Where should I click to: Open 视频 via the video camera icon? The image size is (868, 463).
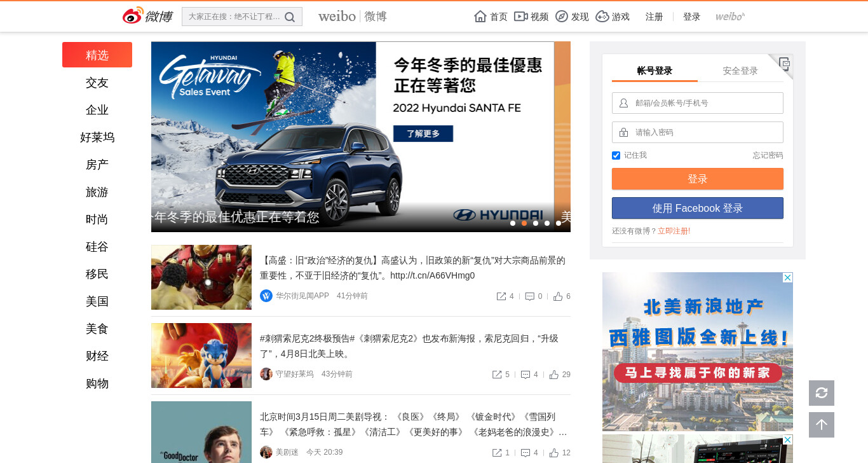(520, 17)
